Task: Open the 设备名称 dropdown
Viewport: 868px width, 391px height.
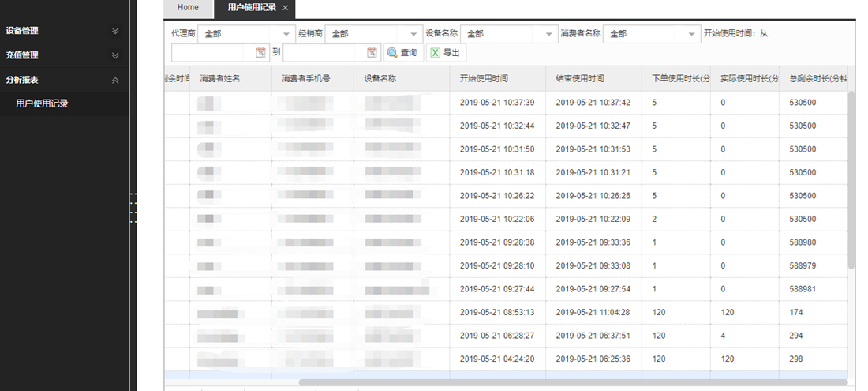Action: click(549, 34)
